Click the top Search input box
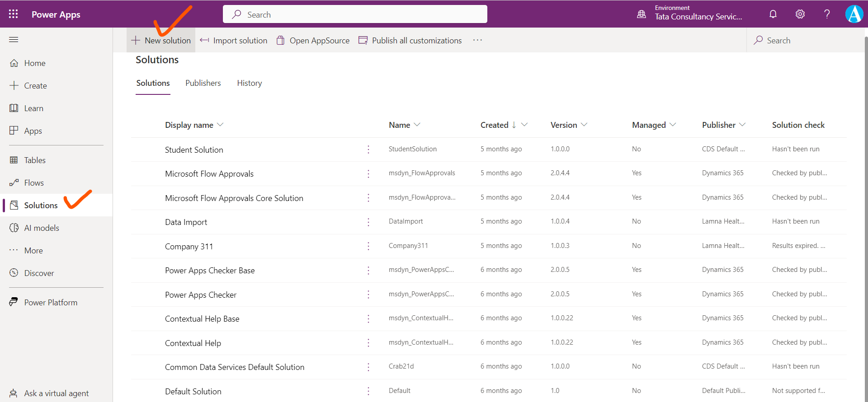The width and height of the screenshot is (868, 402). [x=355, y=14]
